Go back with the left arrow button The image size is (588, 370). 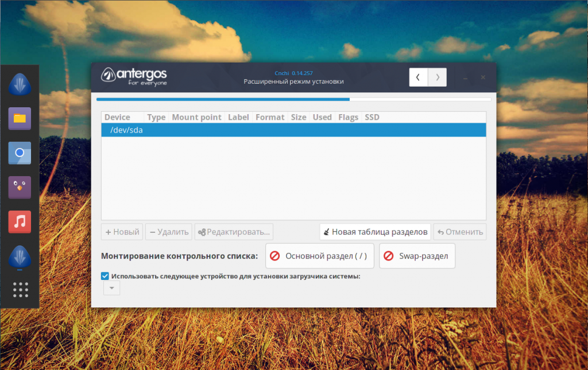[418, 77]
